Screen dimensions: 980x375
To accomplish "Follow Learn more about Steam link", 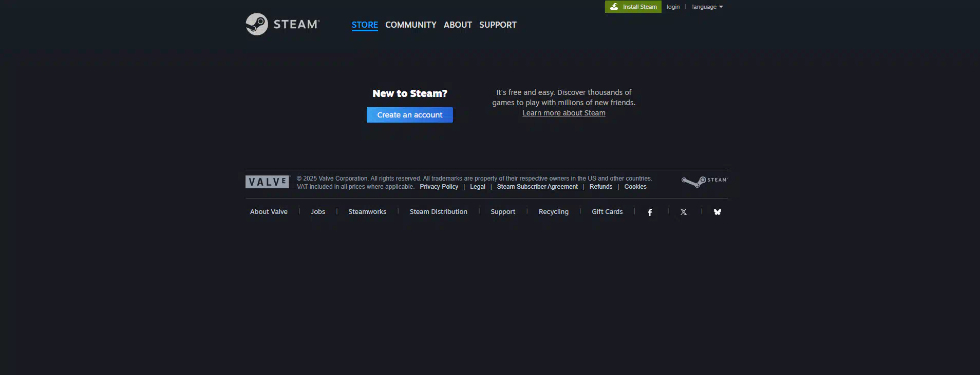I will click(564, 113).
